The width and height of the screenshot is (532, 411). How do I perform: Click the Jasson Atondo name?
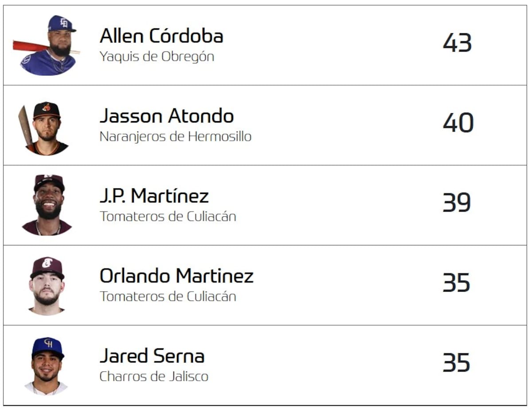166,116
